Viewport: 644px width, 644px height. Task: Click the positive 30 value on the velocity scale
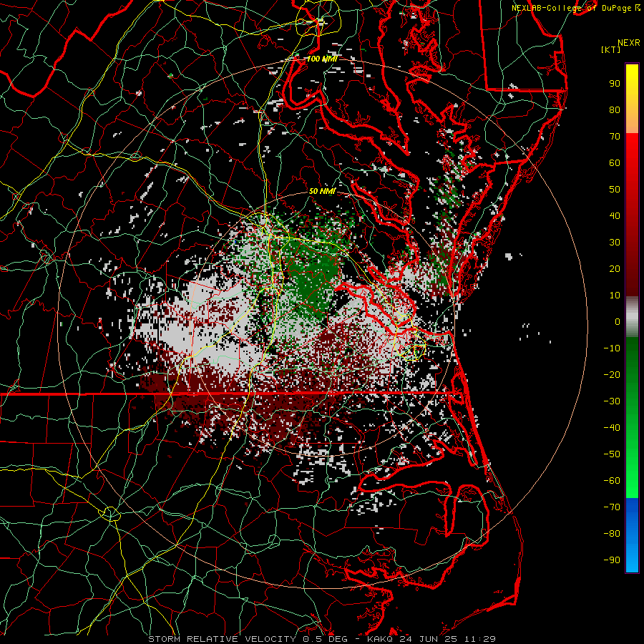615,243
